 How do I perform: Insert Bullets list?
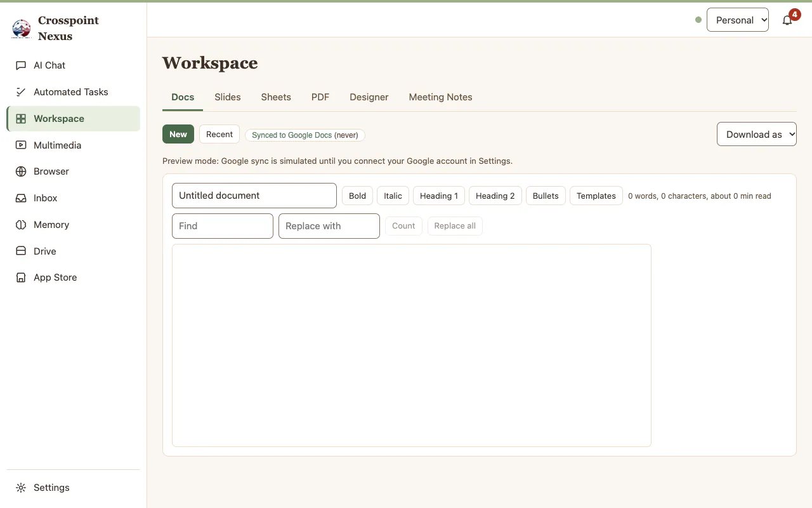546,196
